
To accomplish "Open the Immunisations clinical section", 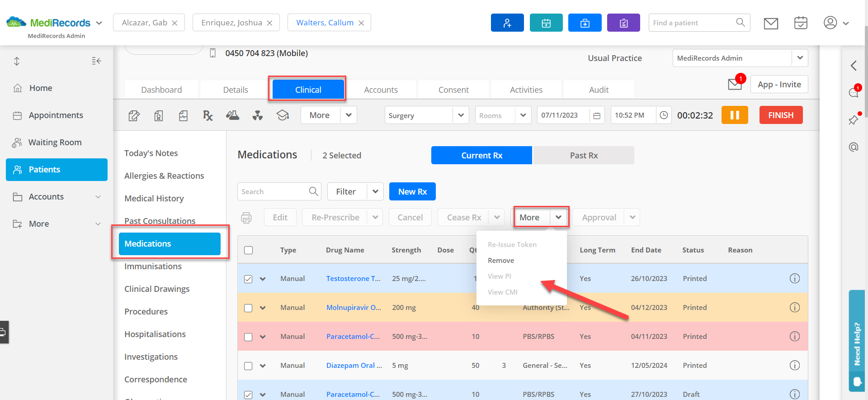I will click(153, 266).
